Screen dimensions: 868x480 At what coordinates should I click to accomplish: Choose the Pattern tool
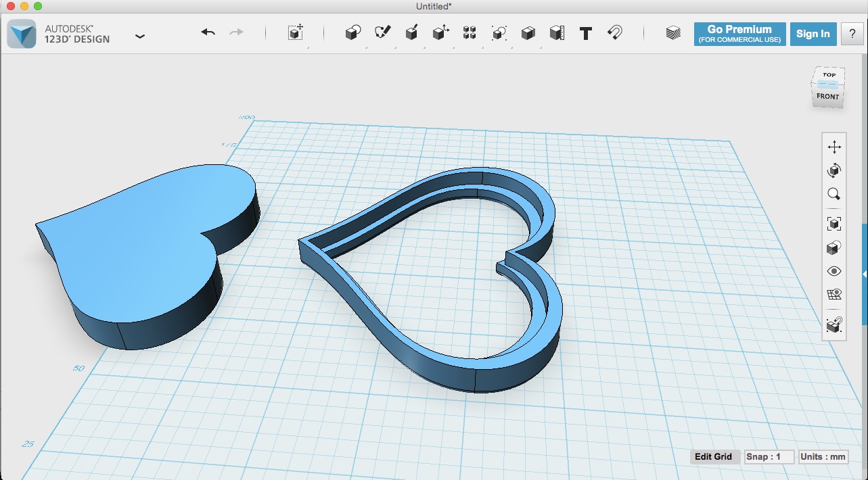pyautogui.click(x=470, y=32)
